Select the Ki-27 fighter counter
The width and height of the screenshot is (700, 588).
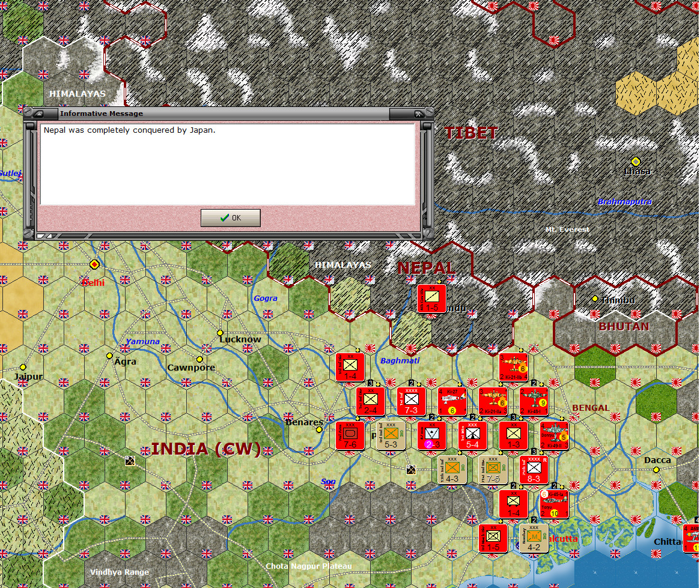452,400
